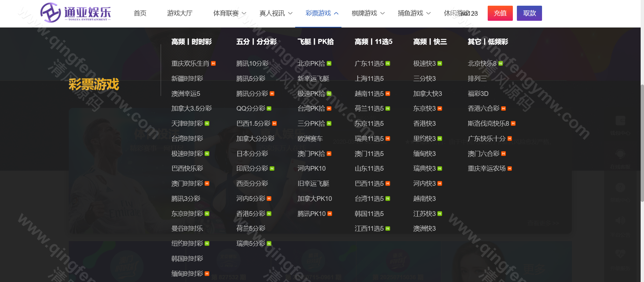The image size is (644, 282).
Task: Click the 通亚娱乐 logo in the header
Action: click(75, 13)
